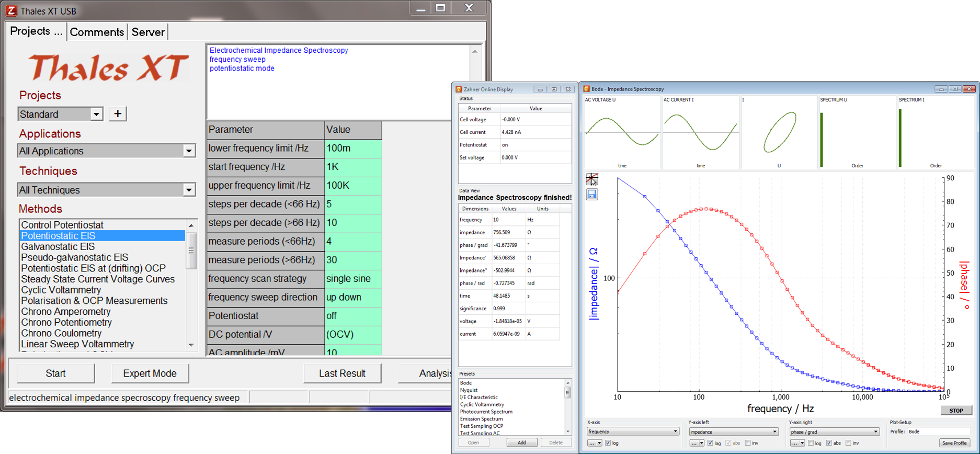Screen dimensions: 980x454
Task: Click the Profile name field containing Bode
Action: point(938,432)
